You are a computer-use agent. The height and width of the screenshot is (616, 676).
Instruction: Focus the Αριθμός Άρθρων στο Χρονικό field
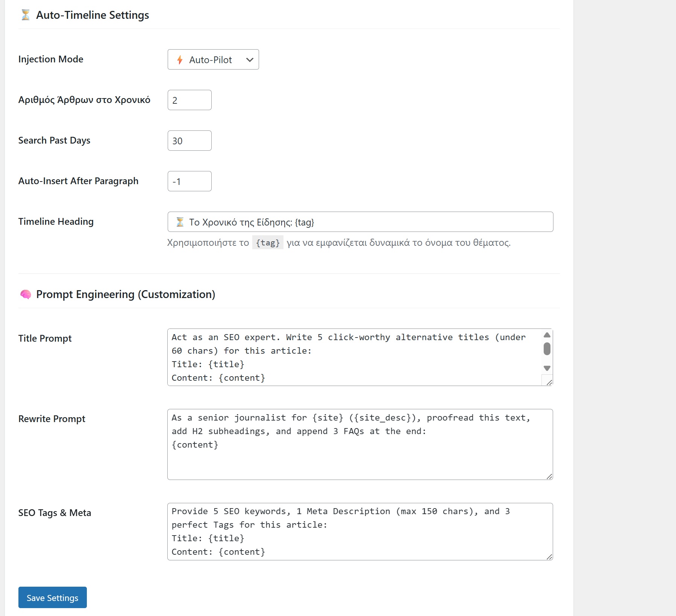[x=189, y=100]
